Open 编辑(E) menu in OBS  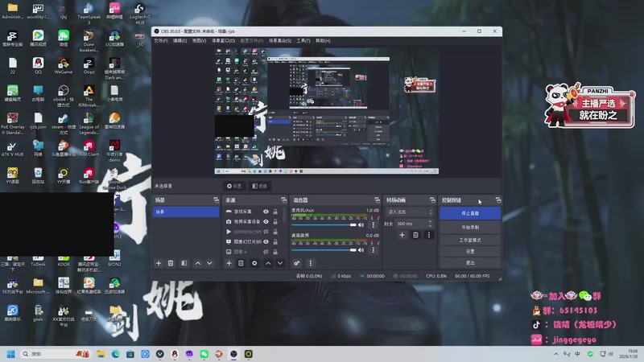(180, 41)
